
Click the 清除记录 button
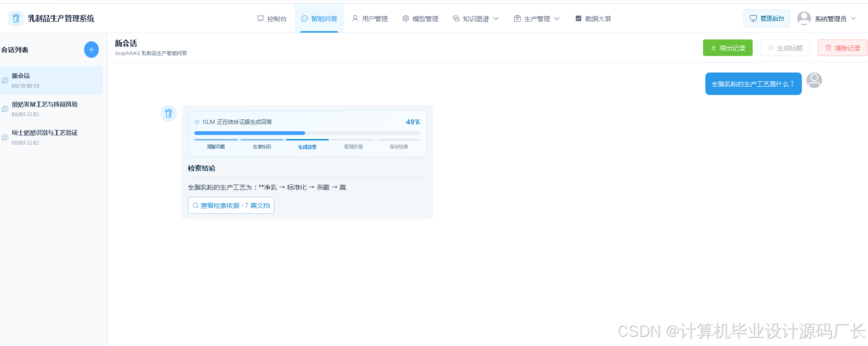(843, 48)
